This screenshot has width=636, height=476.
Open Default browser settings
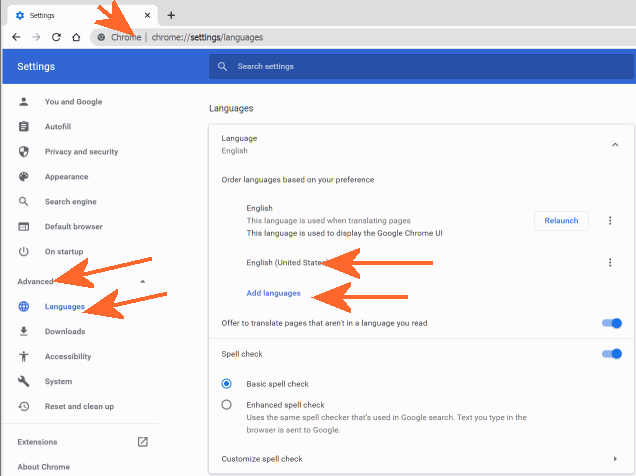click(73, 227)
